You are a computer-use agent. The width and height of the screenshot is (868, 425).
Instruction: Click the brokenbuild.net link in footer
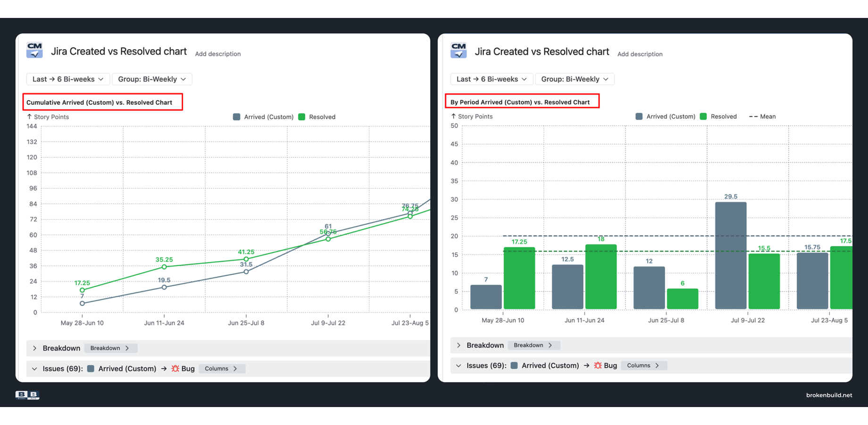829,395
